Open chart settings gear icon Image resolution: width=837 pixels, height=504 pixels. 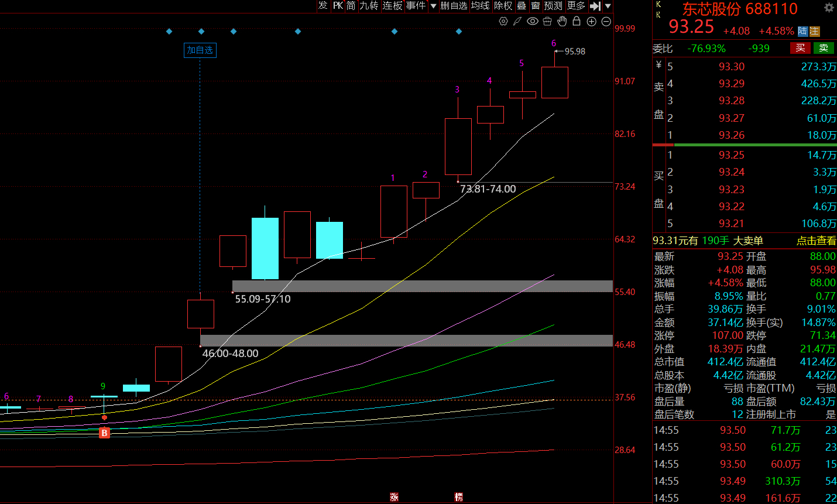tap(503, 22)
